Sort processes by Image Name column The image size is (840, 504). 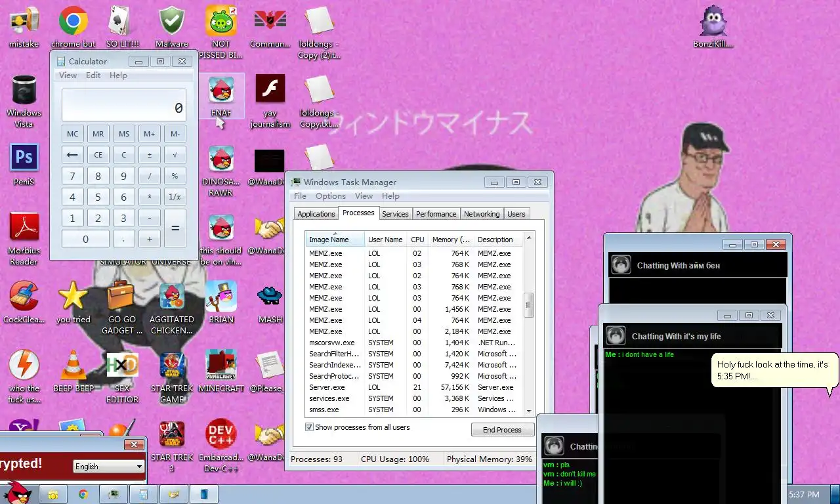point(335,240)
